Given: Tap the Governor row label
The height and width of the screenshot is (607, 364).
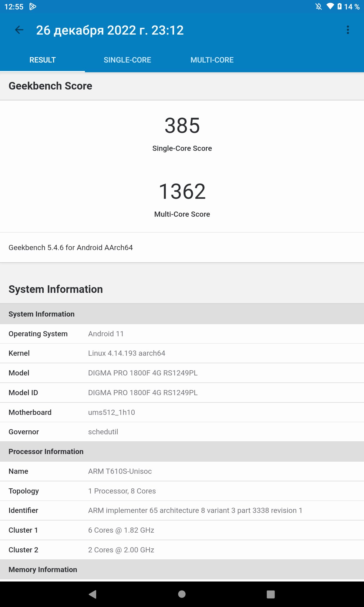Looking at the screenshot, I should pyautogui.click(x=24, y=432).
